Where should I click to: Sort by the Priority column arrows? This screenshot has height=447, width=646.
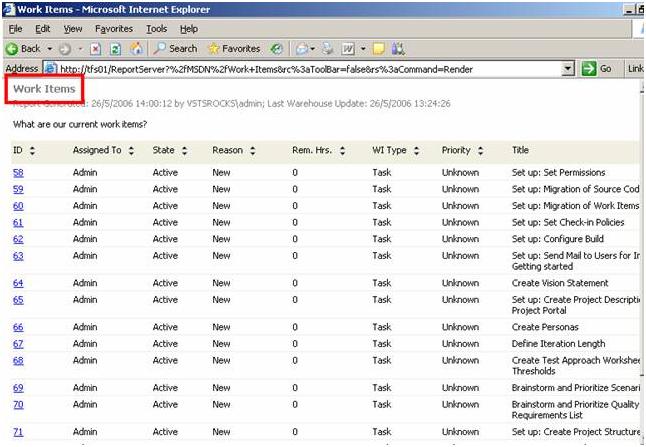click(x=481, y=151)
